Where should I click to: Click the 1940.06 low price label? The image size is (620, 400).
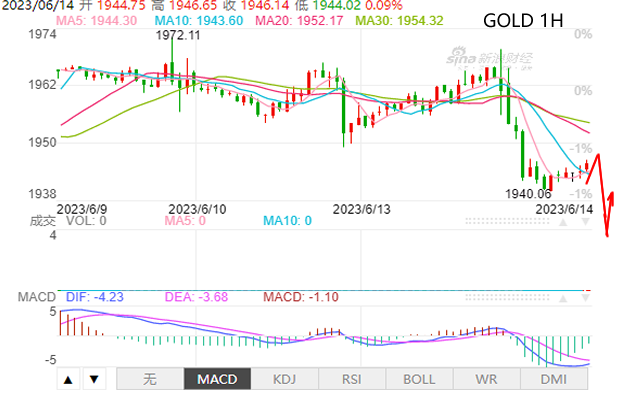[528, 194]
